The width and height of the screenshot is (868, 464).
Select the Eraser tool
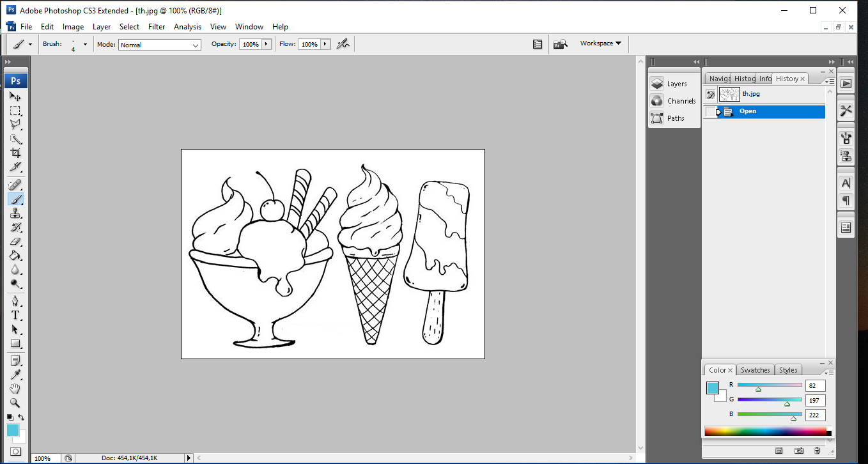coord(15,242)
